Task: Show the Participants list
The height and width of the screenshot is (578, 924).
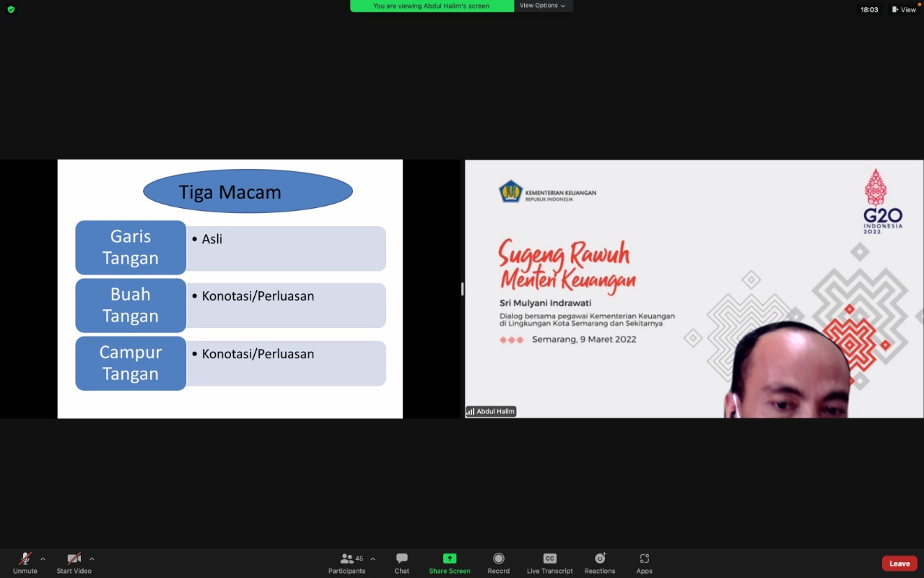Action: tap(347, 558)
